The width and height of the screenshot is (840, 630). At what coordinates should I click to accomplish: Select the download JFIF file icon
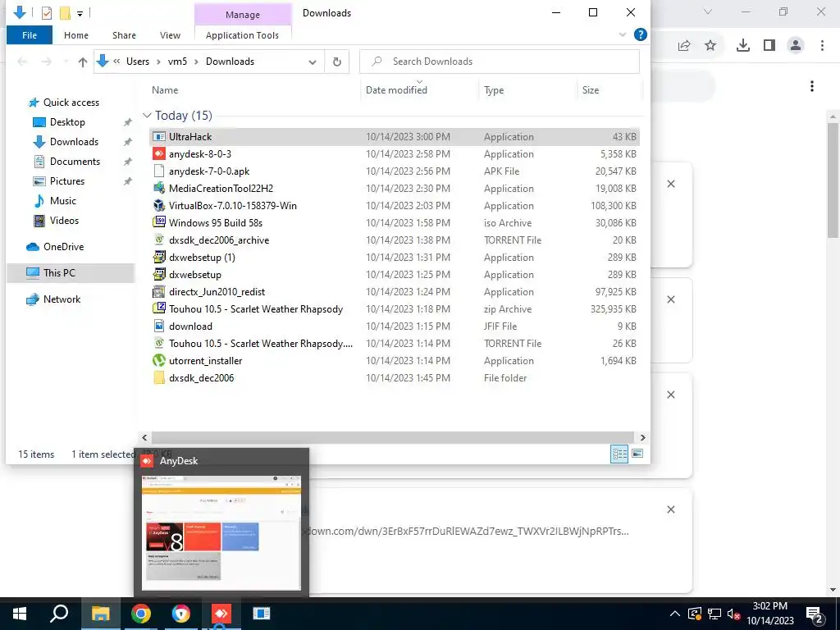coord(158,326)
